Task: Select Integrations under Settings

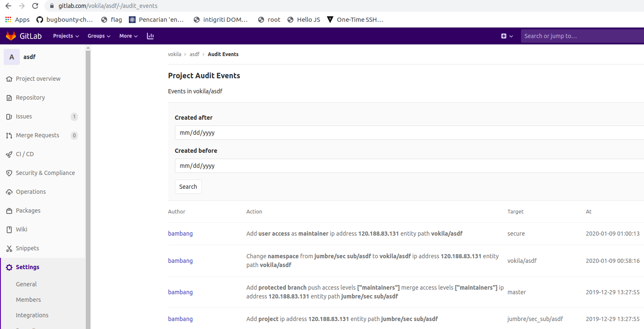Action: pyautogui.click(x=32, y=315)
